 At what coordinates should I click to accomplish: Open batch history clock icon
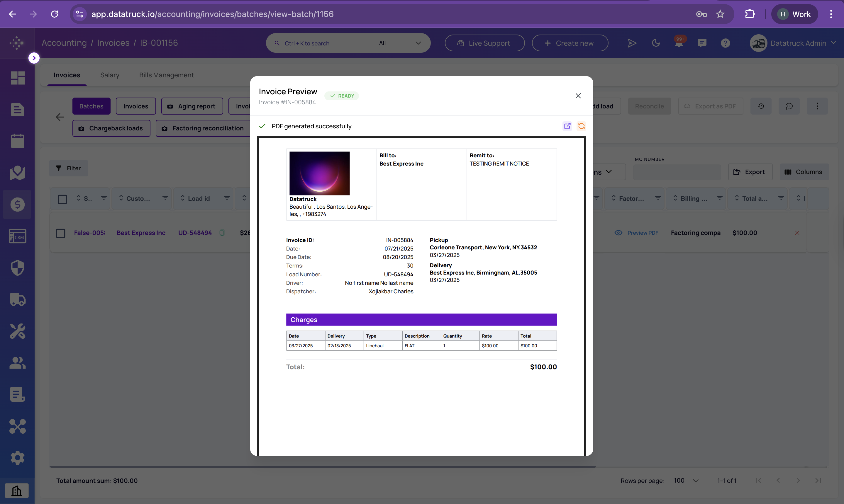coord(761,106)
